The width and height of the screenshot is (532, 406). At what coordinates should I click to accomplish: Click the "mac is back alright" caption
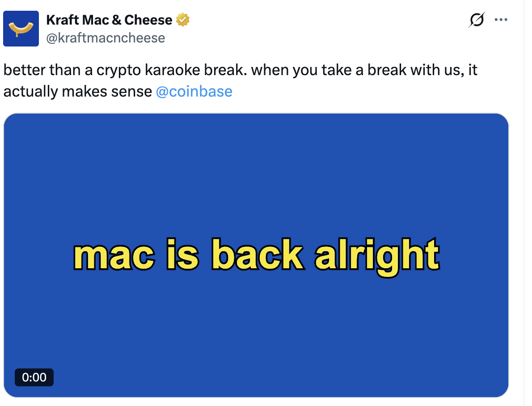(256, 255)
